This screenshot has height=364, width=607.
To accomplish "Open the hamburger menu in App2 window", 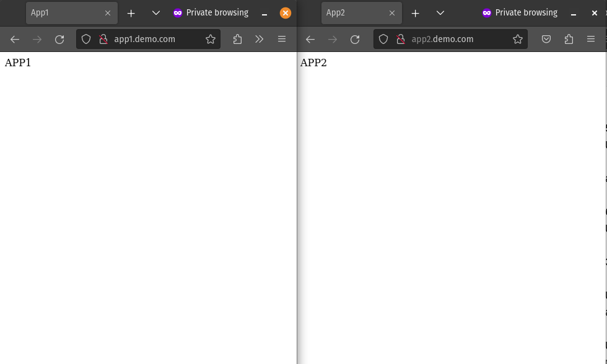I will click(591, 39).
